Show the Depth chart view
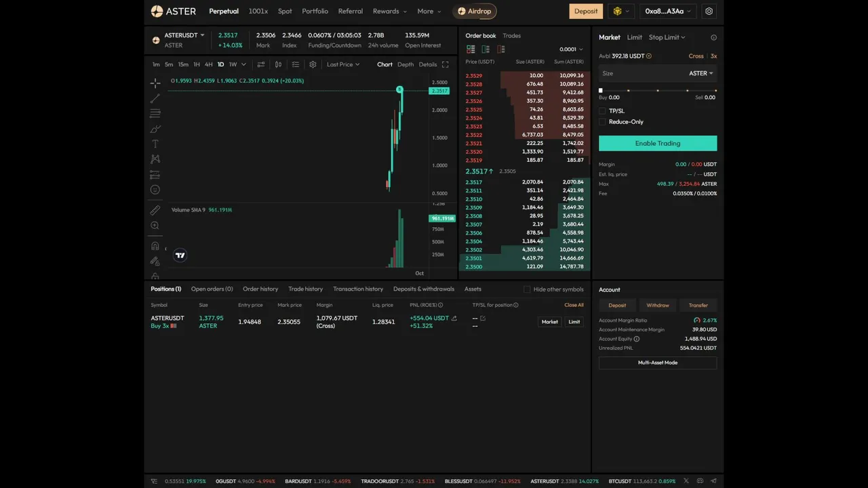This screenshot has height=488, width=868. pos(406,64)
